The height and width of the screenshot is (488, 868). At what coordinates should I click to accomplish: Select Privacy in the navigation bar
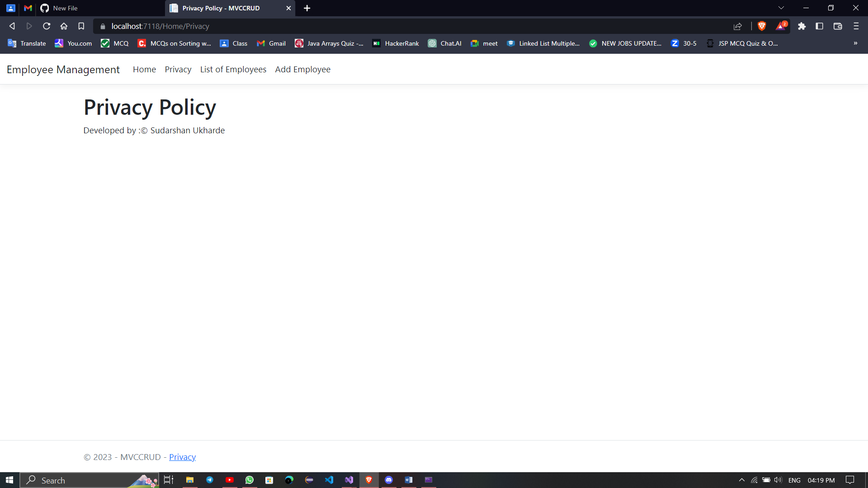coord(178,69)
